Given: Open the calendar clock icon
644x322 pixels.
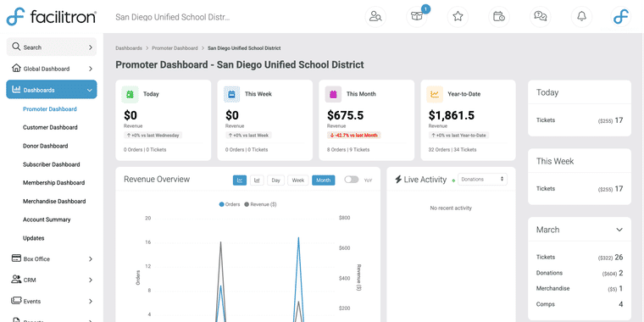Looking at the screenshot, I should [499, 17].
